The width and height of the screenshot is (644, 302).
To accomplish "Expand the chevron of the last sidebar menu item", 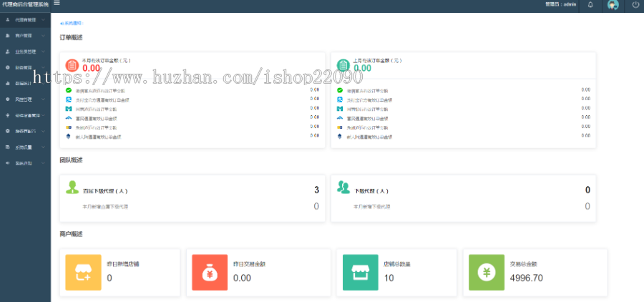I will [x=43, y=163].
